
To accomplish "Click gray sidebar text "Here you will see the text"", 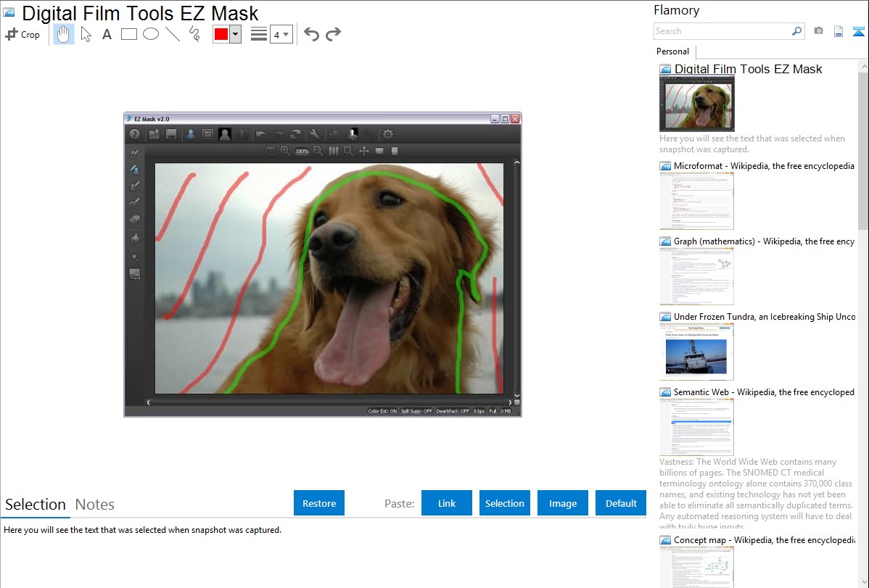I will pos(752,144).
